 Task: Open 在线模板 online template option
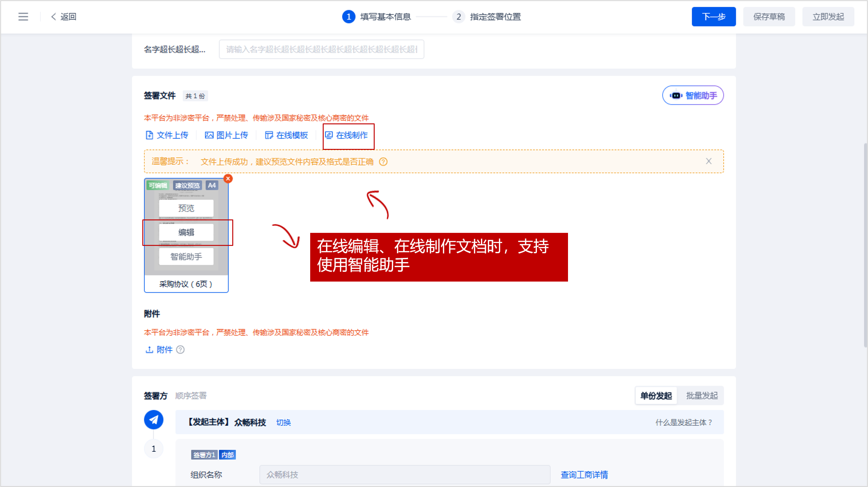pos(287,135)
